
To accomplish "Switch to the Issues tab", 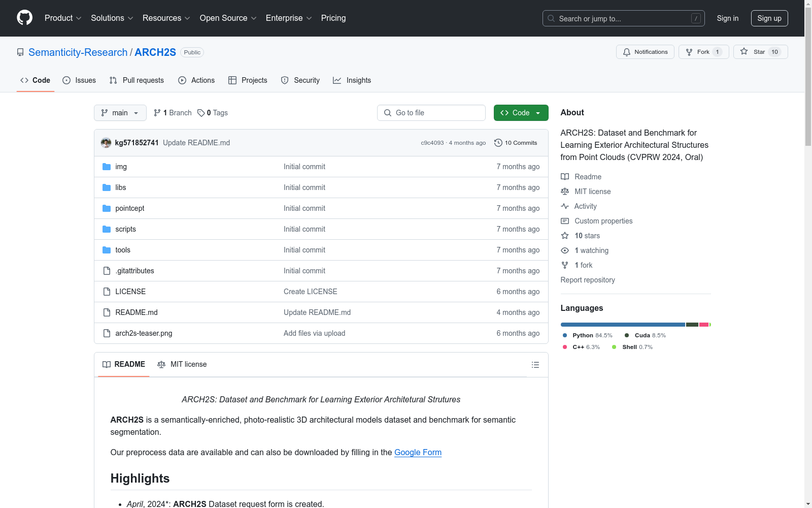I will (79, 80).
